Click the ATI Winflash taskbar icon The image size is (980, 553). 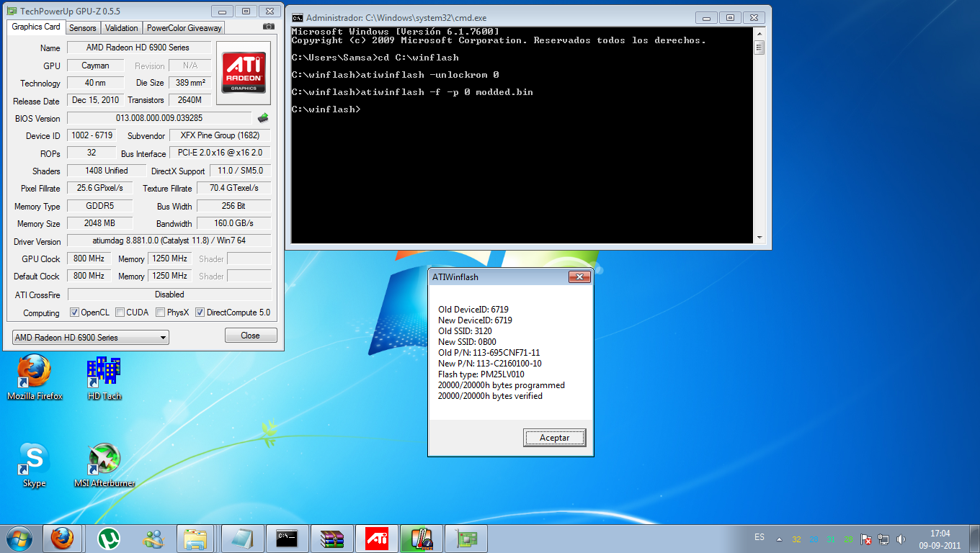376,538
